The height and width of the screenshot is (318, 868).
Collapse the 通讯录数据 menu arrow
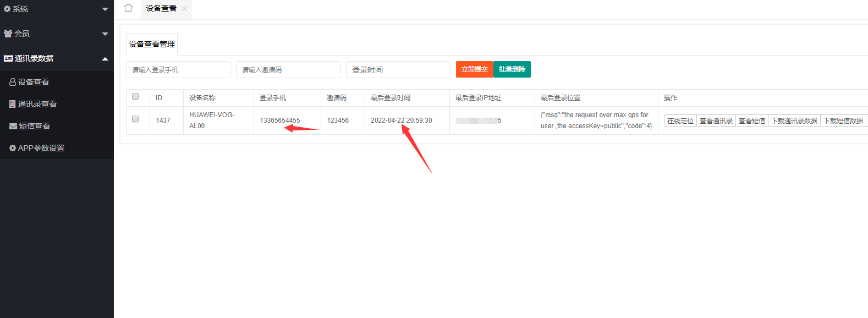click(105, 59)
